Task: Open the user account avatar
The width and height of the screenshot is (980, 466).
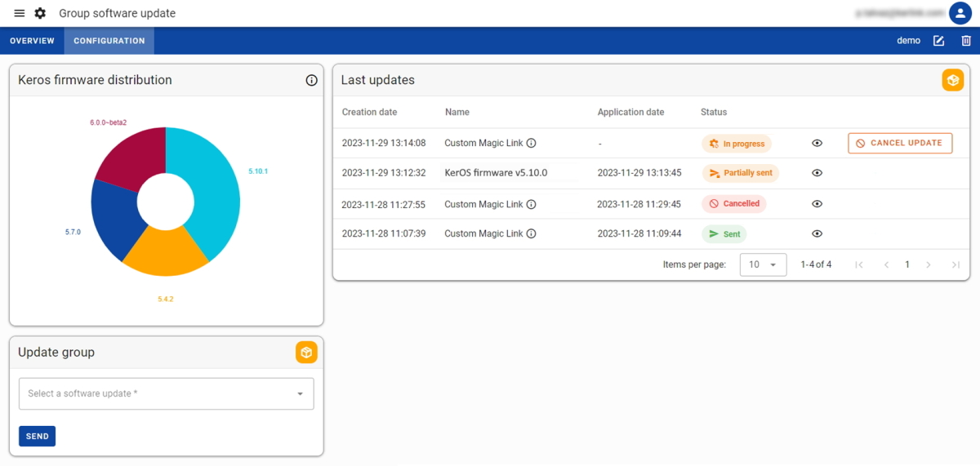Action: tap(960, 13)
